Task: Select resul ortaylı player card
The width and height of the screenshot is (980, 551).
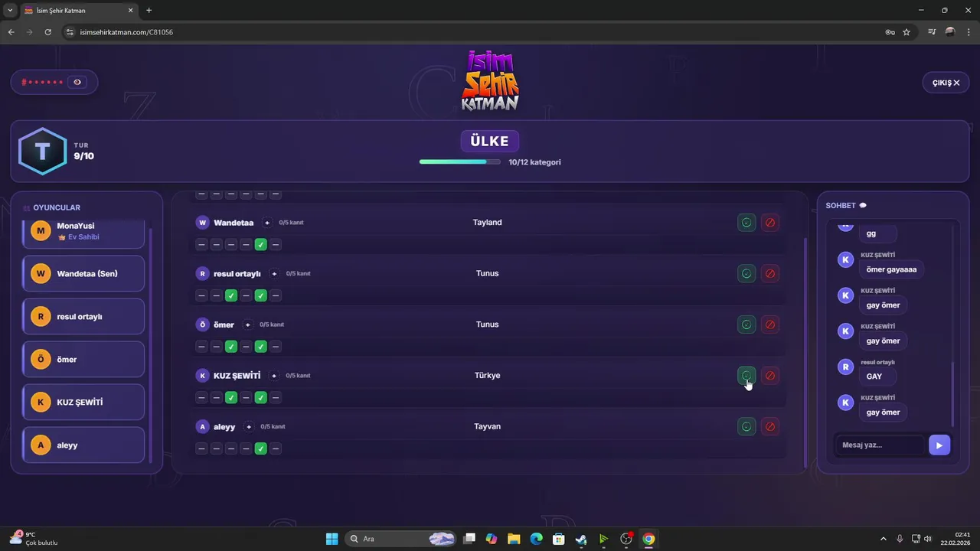Action: tap(83, 316)
